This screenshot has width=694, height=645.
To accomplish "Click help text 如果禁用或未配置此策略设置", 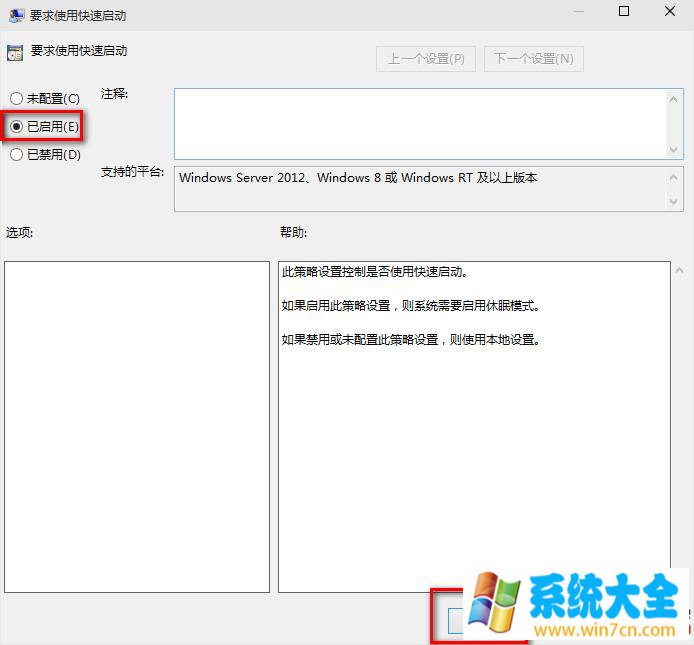I will (x=411, y=340).
